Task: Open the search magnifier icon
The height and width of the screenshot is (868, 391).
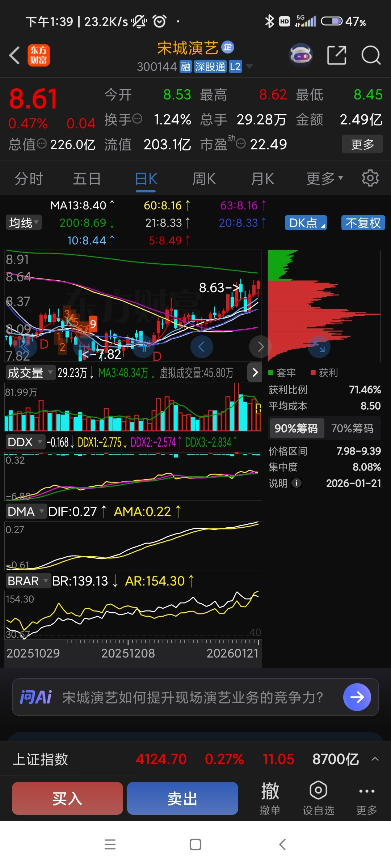Action: pyautogui.click(x=371, y=55)
